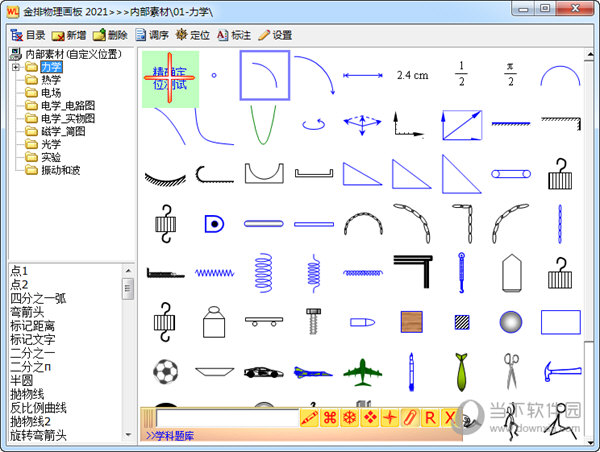Click the R button in bottom bar
The image size is (600, 452).
(430, 418)
